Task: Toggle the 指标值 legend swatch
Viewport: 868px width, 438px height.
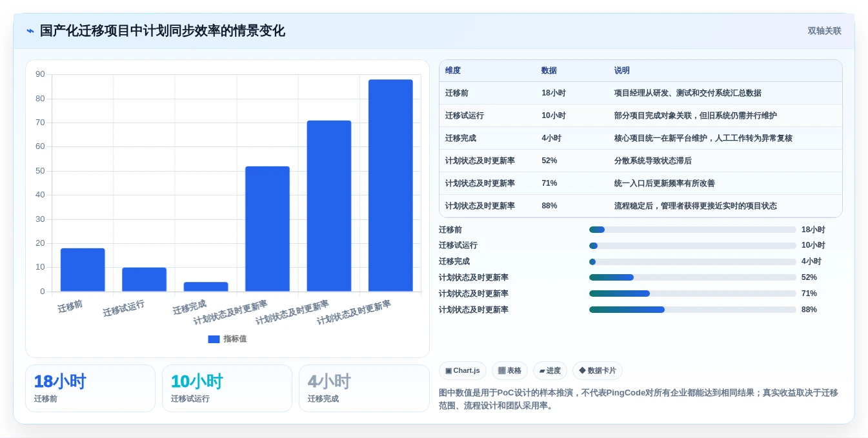Action: click(x=214, y=339)
